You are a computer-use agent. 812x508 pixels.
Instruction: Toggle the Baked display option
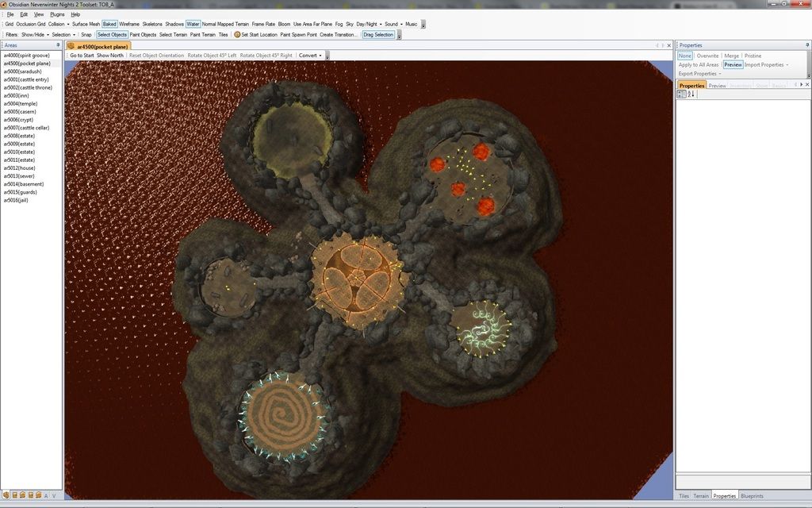[109, 24]
